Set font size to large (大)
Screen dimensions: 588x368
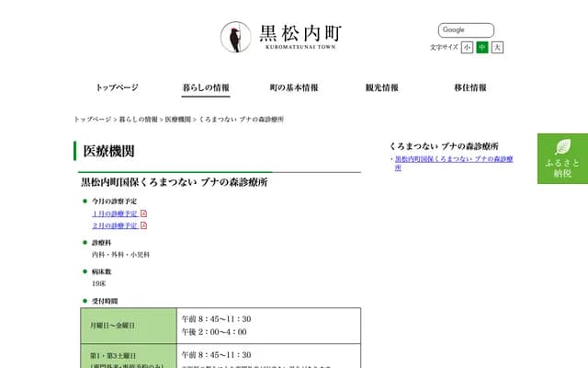point(497,47)
